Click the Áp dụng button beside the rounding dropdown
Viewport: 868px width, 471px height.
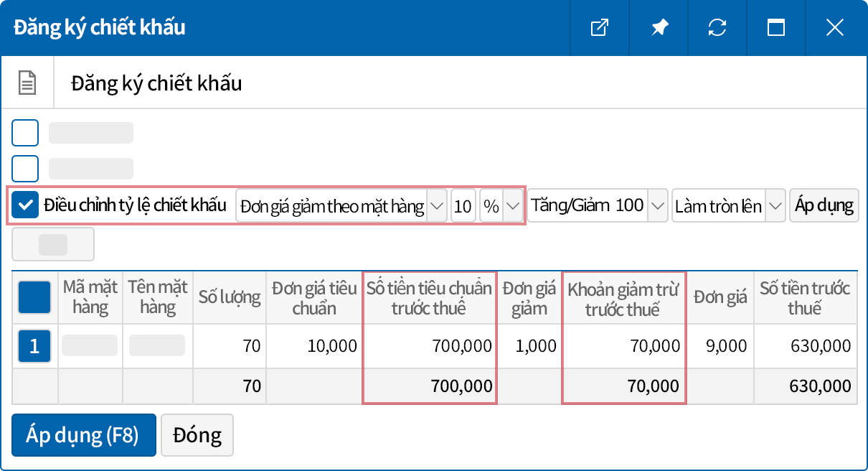(x=824, y=205)
